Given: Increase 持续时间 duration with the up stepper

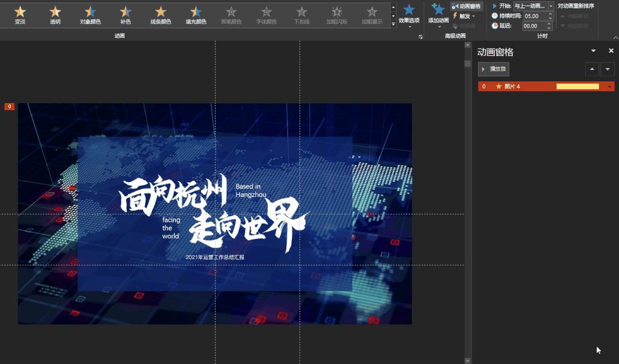Looking at the screenshot, I should 549,14.
